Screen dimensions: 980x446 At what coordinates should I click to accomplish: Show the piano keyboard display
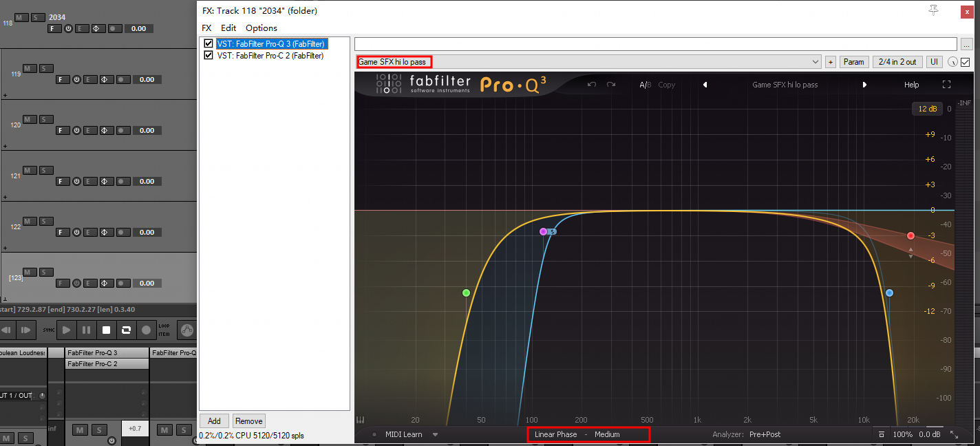[360, 420]
